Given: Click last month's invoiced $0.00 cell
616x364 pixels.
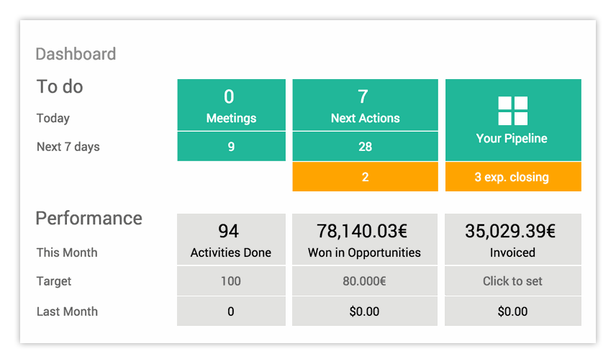Looking at the screenshot, I should [x=512, y=311].
